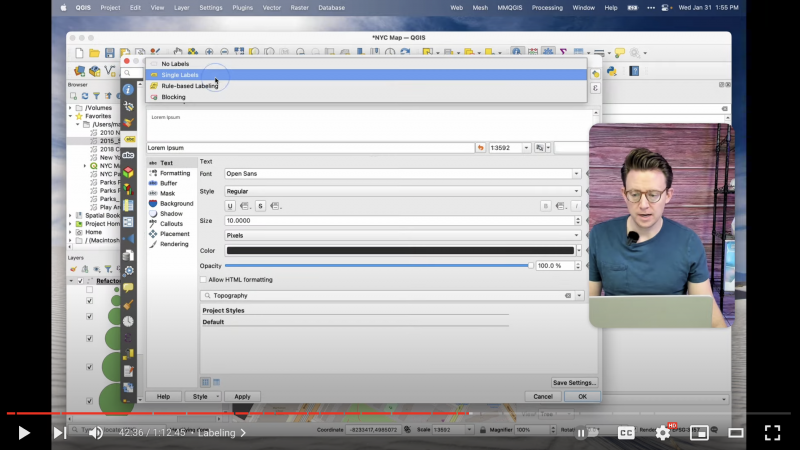Click the Information tab icon in sidebar
This screenshot has height=450, width=800.
pyautogui.click(x=128, y=88)
